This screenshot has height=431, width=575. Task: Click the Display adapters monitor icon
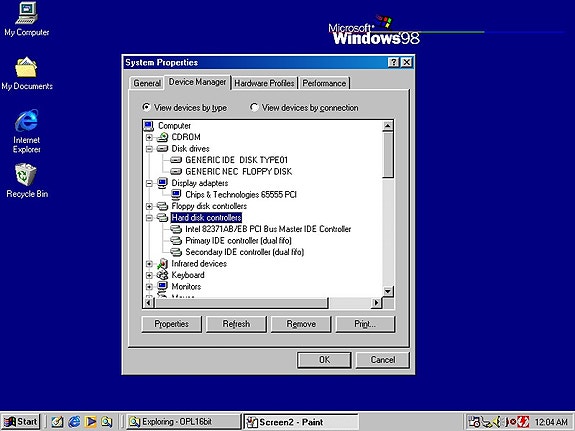click(x=162, y=183)
